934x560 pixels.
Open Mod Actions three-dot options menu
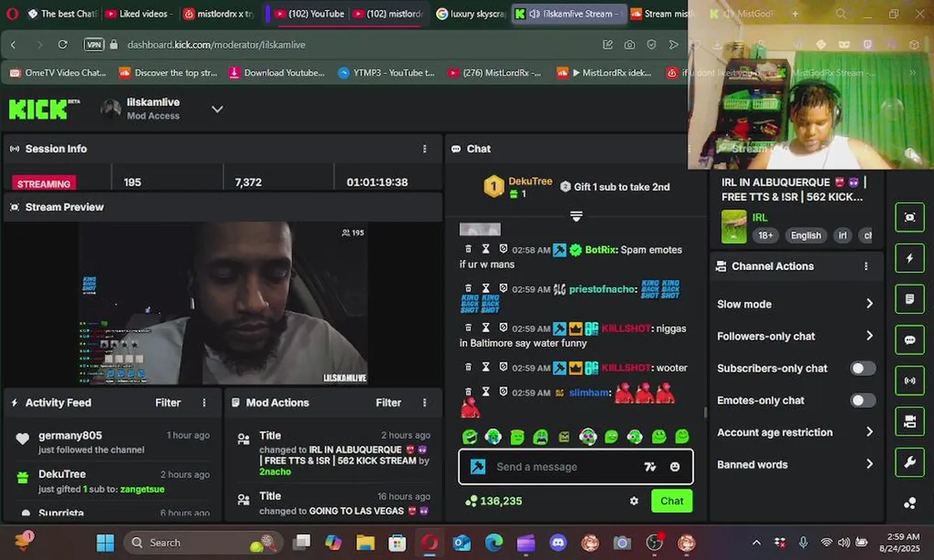click(424, 403)
